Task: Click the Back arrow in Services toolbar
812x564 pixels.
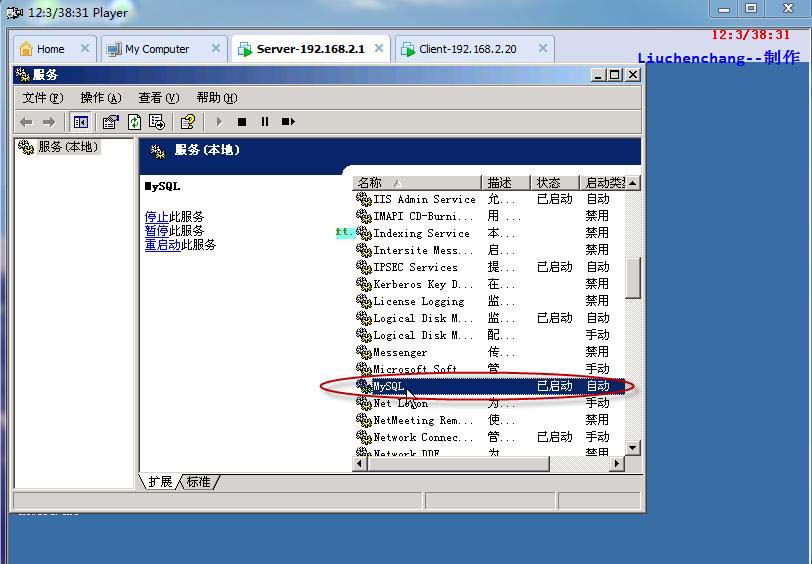Action: [26, 122]
